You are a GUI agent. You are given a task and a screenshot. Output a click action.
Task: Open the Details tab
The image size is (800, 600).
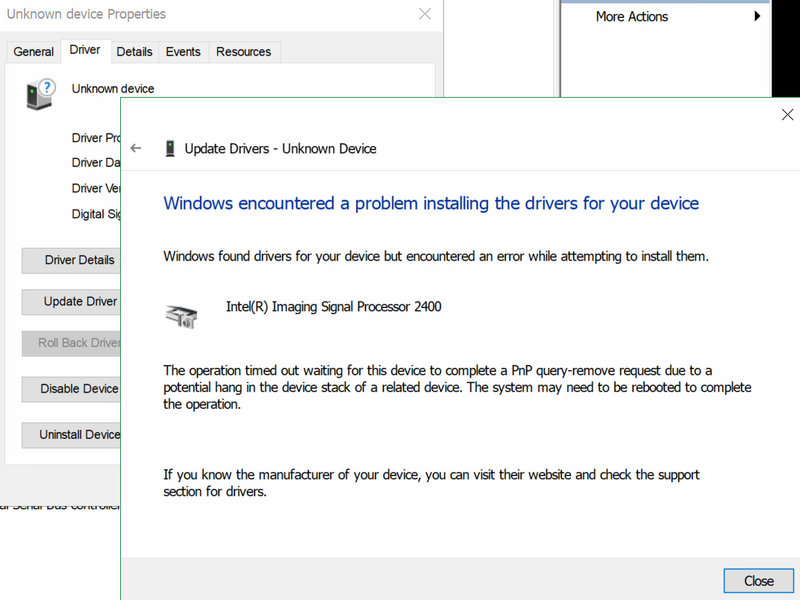134,52
